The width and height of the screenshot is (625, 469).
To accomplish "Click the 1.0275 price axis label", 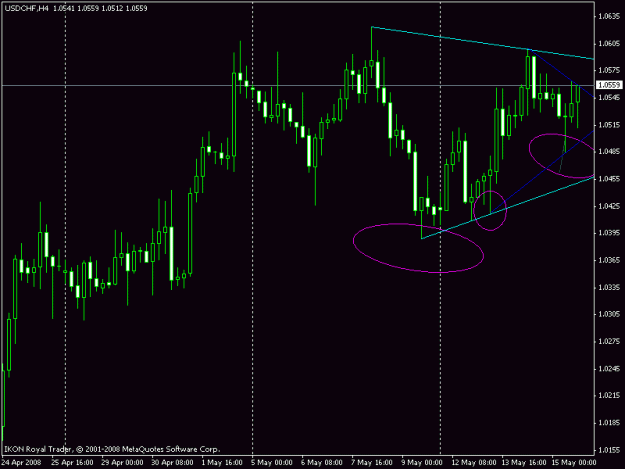I will pos(609,341).
